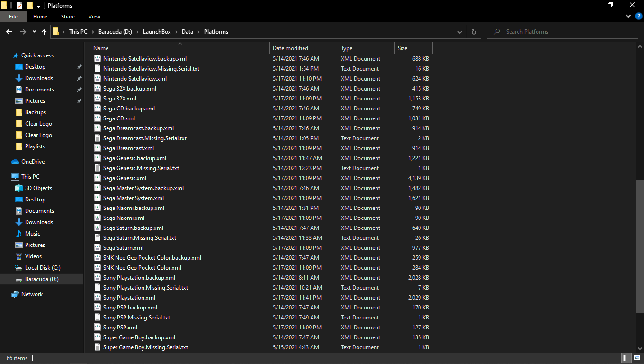This screenshot has height=364, width=644.
Task: Select SNK Neo Geo Pocket Color.xml icon
Action: point(98,268)
